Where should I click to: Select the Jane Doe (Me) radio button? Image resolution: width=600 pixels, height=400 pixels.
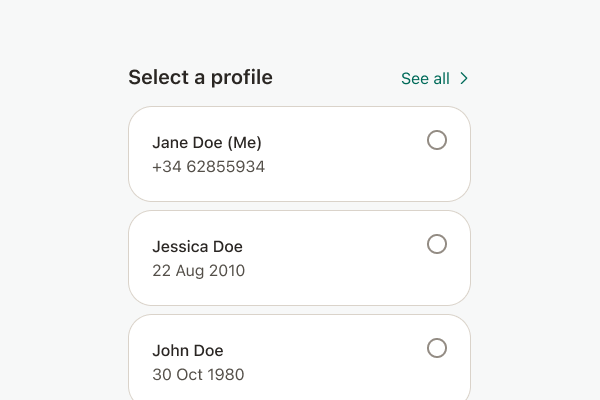pyautogui.click(x=437, y=140)
